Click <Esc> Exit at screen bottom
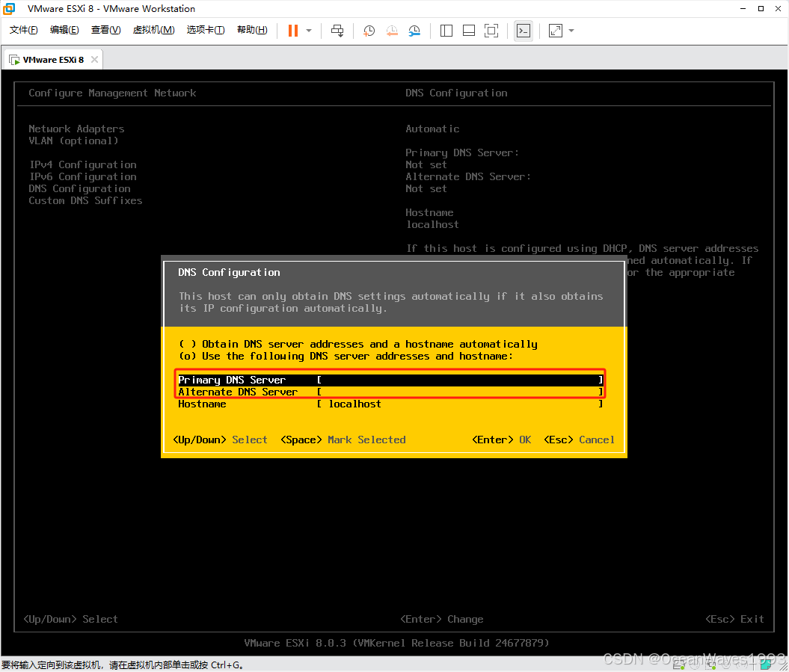This screenshot has width=789, height=672. point(734,619)
